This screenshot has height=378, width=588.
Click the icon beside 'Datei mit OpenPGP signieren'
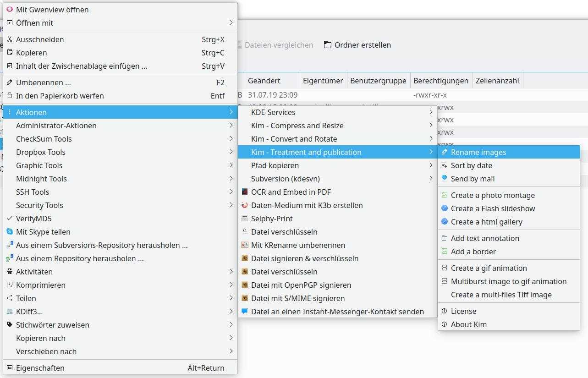pos(245,285)
